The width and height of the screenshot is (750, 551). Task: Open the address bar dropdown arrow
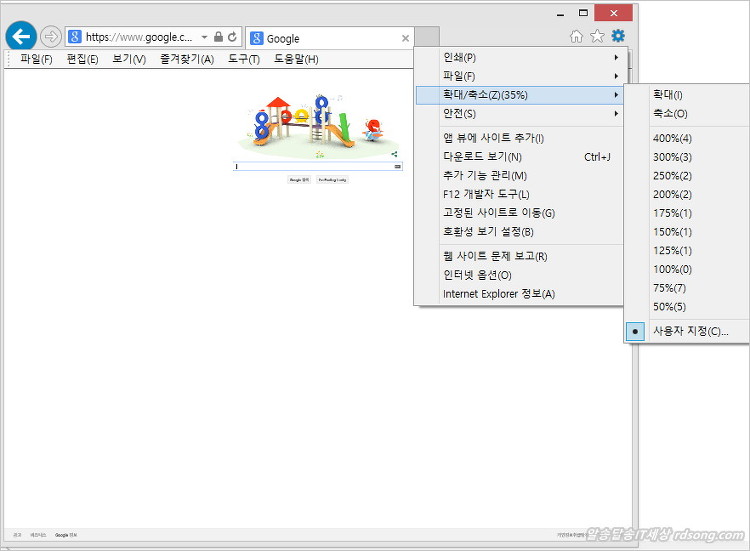pyautogui.click(x=204, y=37)
